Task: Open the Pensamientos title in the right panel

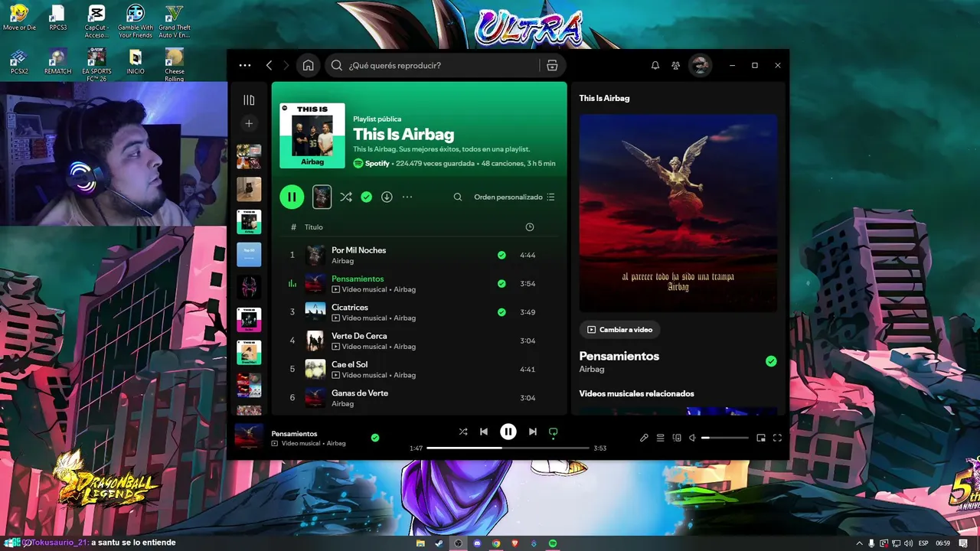Action: [619, 356]
